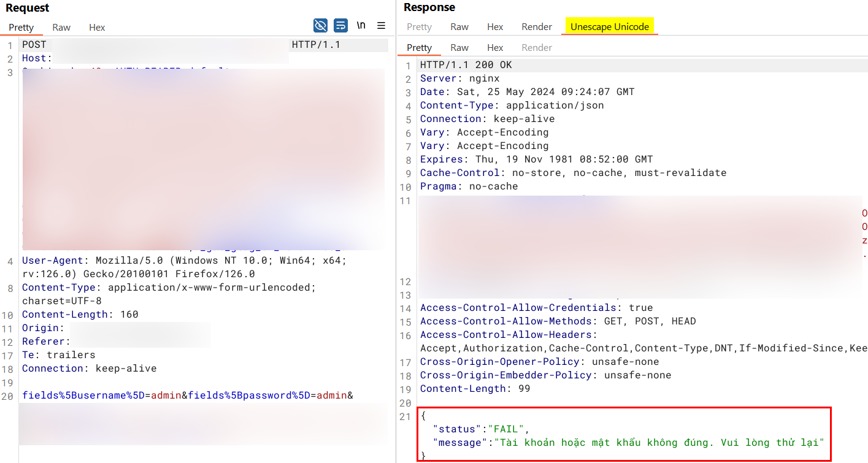Image resolution: width=868 pixels, height=463 pixels.
Task: Click Vary: Accept-Encoding on response line 7
Action: [x=485, y=146]
